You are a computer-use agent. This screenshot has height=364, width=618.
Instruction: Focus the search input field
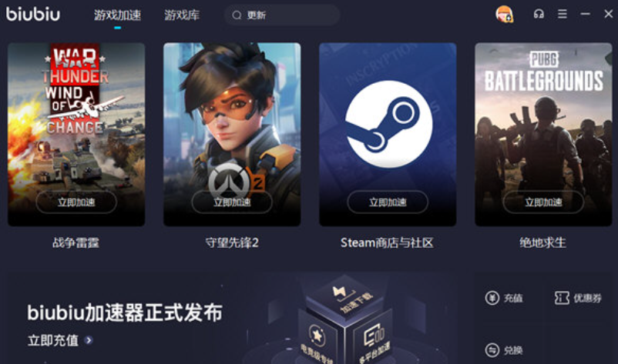point(282,15)
